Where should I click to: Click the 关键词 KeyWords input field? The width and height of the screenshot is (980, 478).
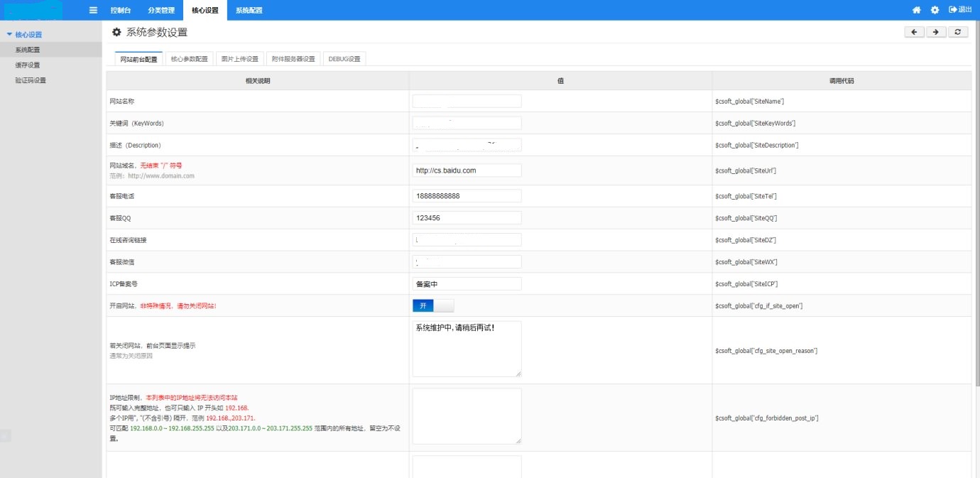(467, 123)
